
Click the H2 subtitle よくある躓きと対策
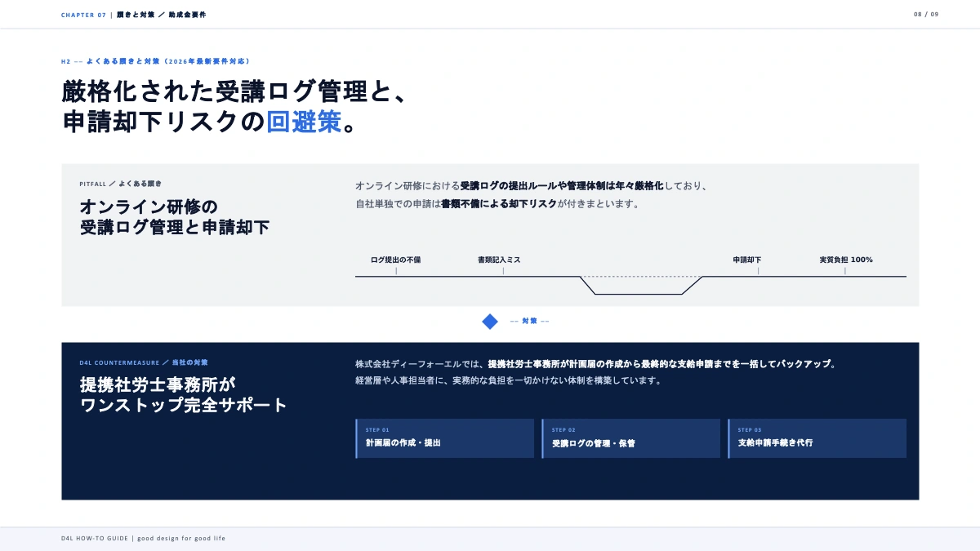click(x=155, y=61)
